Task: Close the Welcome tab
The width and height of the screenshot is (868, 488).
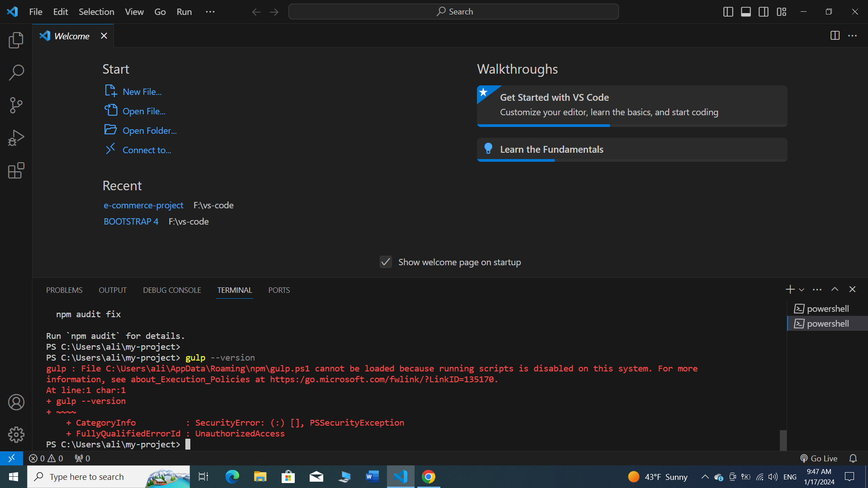Action: click(104, 36)
